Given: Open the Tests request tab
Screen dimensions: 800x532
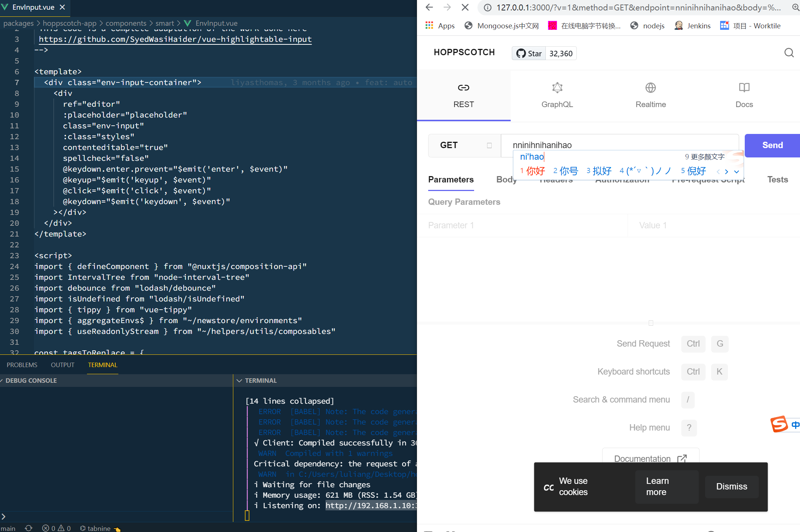Looking at the screenshot, I should [777, 180].
